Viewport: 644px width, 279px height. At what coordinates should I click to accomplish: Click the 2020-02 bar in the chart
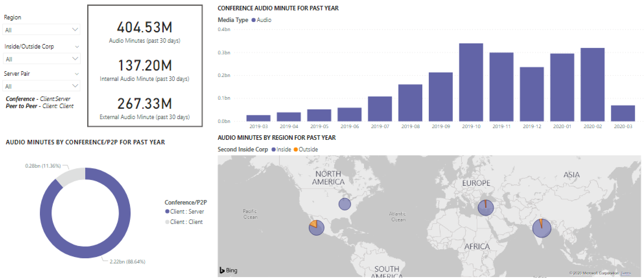click(x=593, y=85)
